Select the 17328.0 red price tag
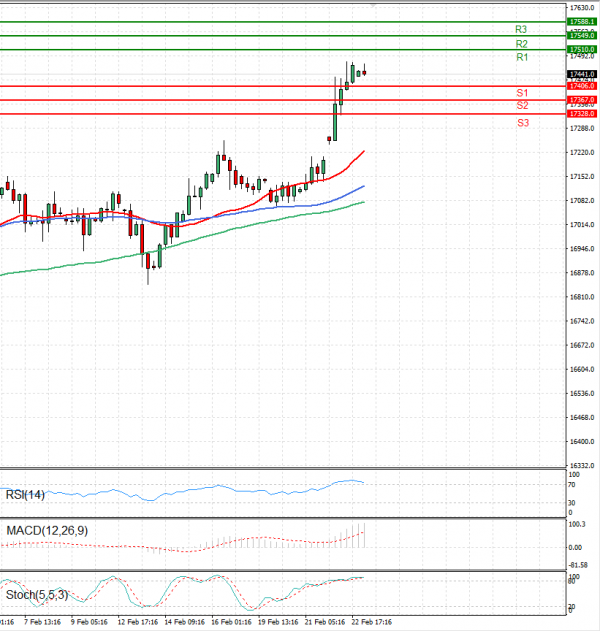 (x=582, y=114)
